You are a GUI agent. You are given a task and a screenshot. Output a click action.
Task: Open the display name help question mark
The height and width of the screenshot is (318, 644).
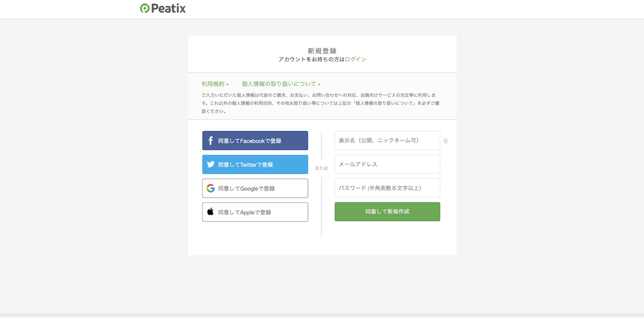point(445,141)
